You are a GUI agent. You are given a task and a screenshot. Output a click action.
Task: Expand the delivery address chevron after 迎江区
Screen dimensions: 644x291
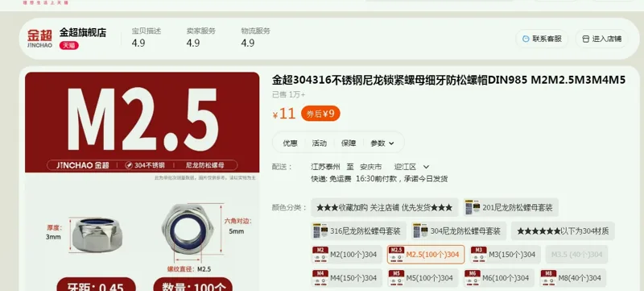click(x=426, y=167)
